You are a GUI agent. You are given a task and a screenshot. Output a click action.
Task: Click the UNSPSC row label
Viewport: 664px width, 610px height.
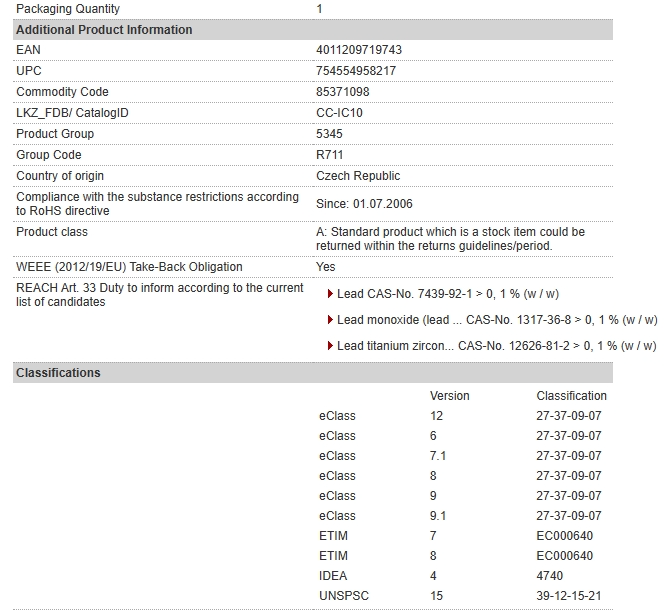click(344, 596)
